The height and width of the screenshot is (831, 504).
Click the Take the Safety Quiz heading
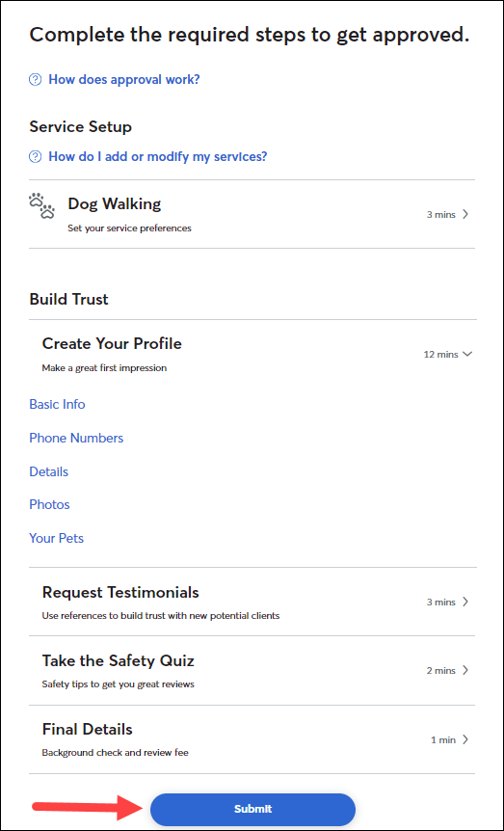[119, 661]
